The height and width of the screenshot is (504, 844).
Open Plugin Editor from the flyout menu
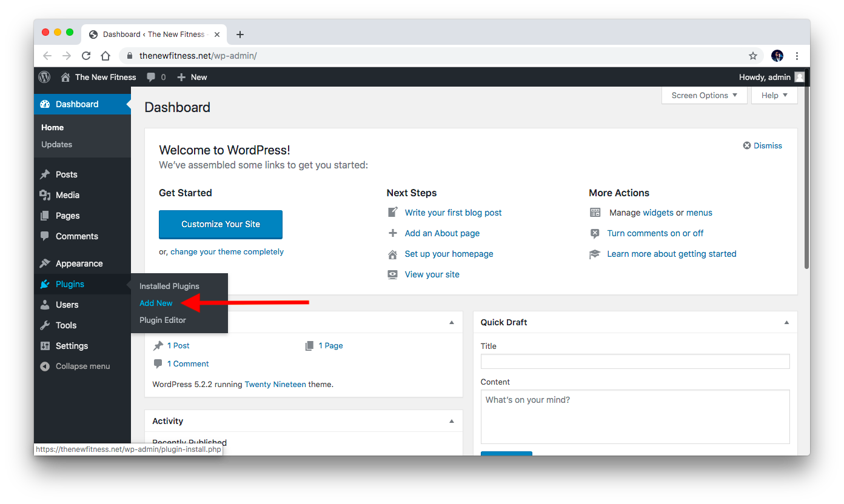click(162, 320)
